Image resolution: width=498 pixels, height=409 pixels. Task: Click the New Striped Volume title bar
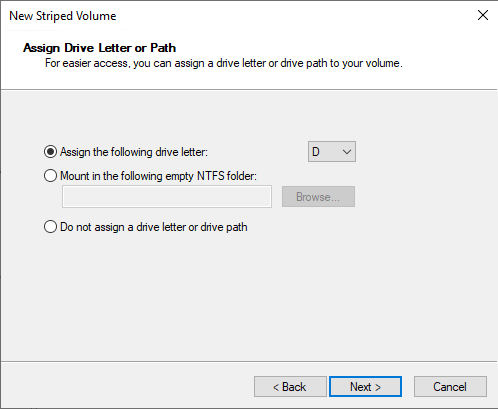(233, 16)
